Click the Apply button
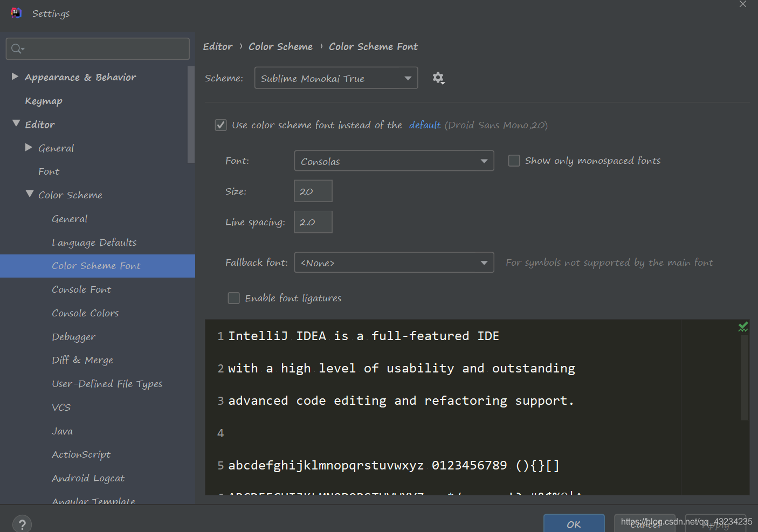 (x=715, y=524)
